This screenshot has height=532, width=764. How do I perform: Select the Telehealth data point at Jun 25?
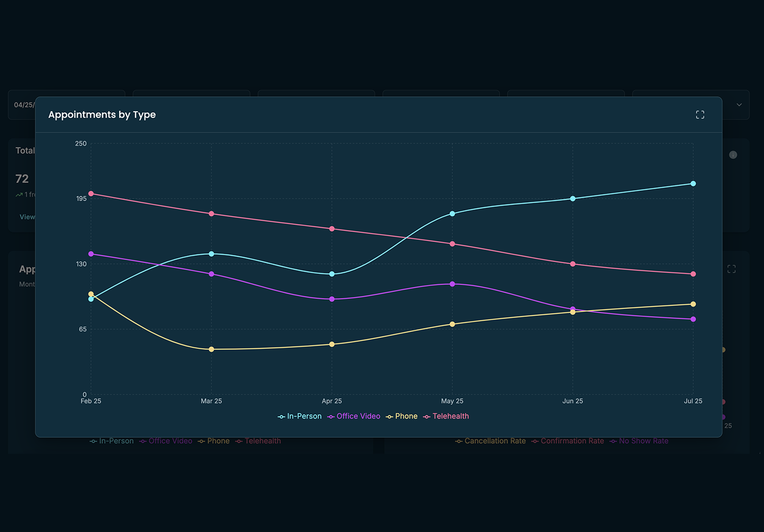point(572,264)
